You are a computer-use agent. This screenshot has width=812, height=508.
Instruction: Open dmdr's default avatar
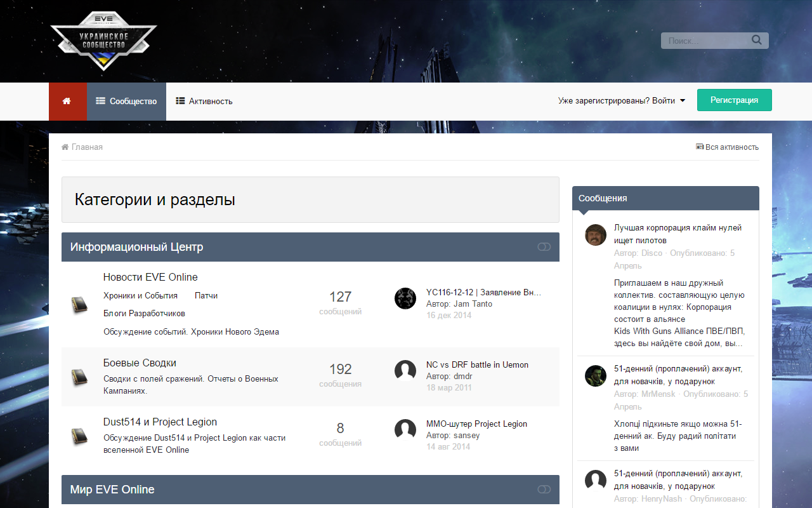[405, 371]
